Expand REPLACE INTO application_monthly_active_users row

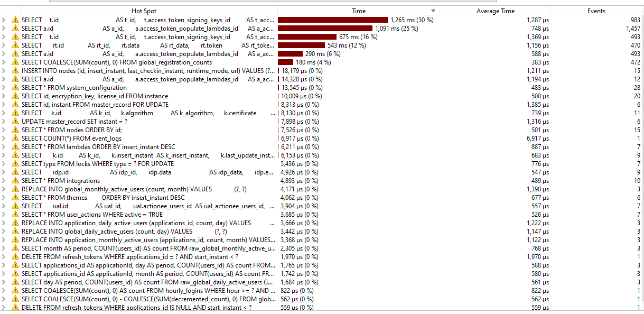[4, 240]
